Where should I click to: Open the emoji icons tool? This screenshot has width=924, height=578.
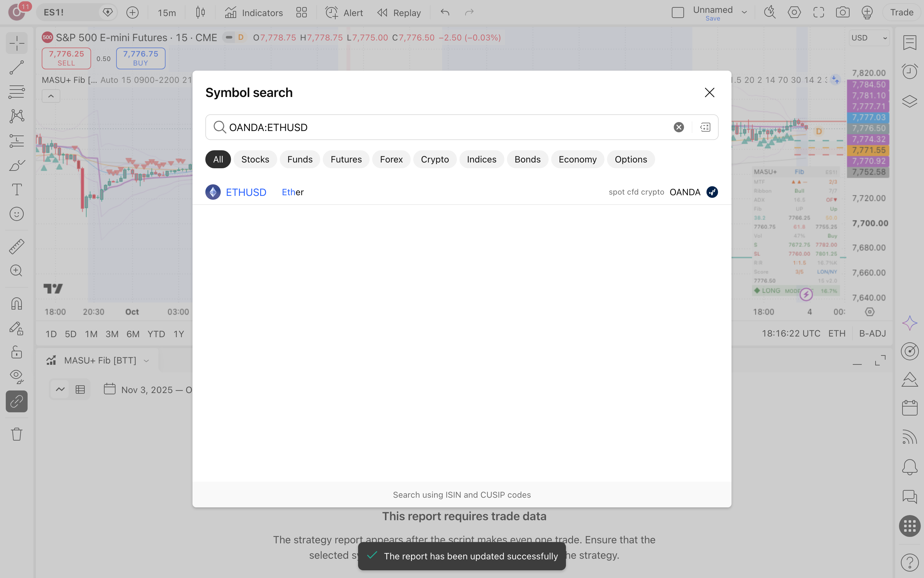point(16,214)
